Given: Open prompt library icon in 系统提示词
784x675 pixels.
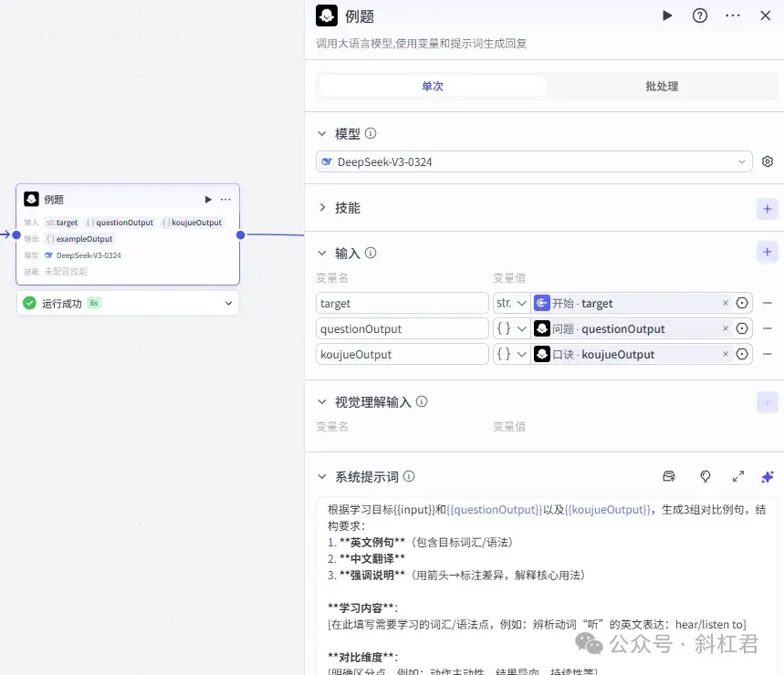Looking at the screenshot, I should click(x=669, y=476).
